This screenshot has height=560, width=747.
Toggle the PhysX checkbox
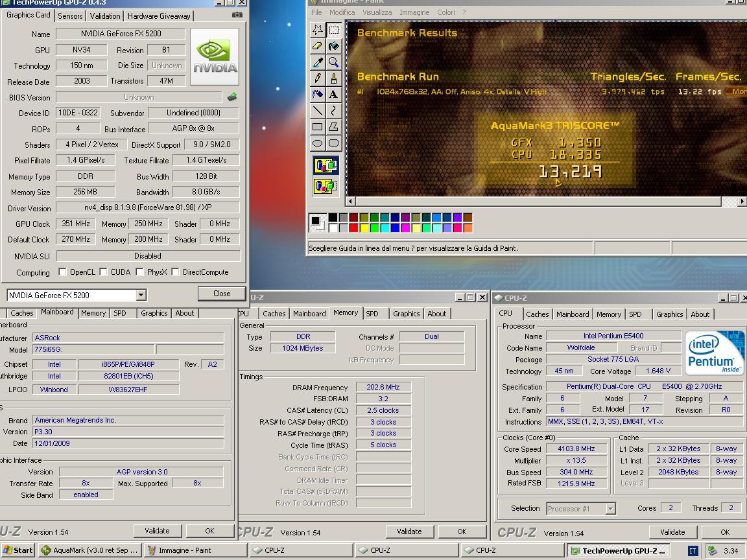(139, 272)
